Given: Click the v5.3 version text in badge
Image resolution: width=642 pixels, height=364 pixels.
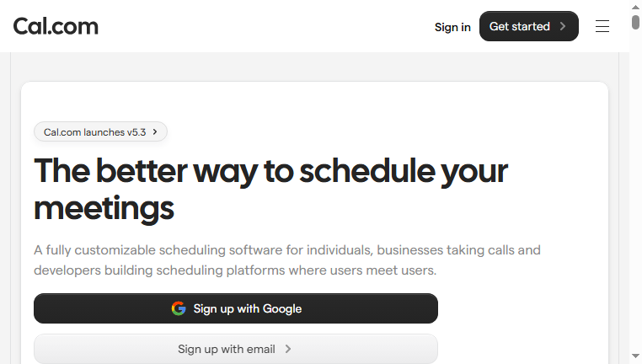Looking at the screenshot, I should click(136, 132).
